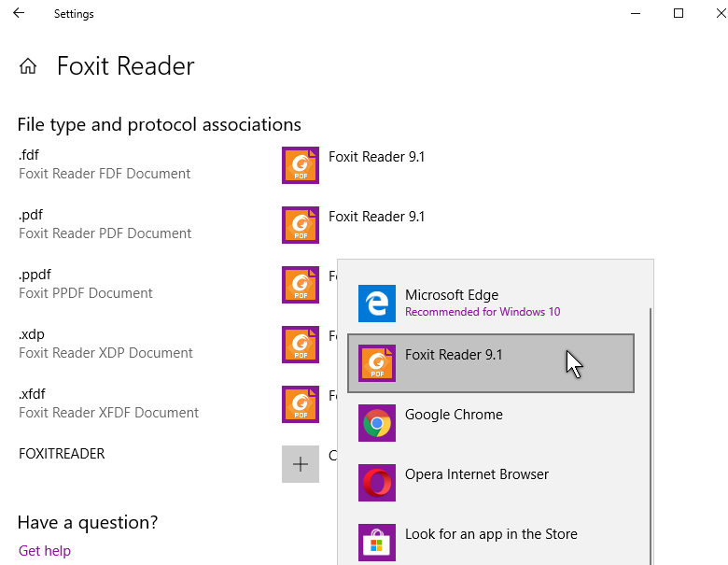Image resolution: width=728 pixels, height=565 pixels.
Task: Click Foxit icon next to .xfdf
Action: [301, 404]
